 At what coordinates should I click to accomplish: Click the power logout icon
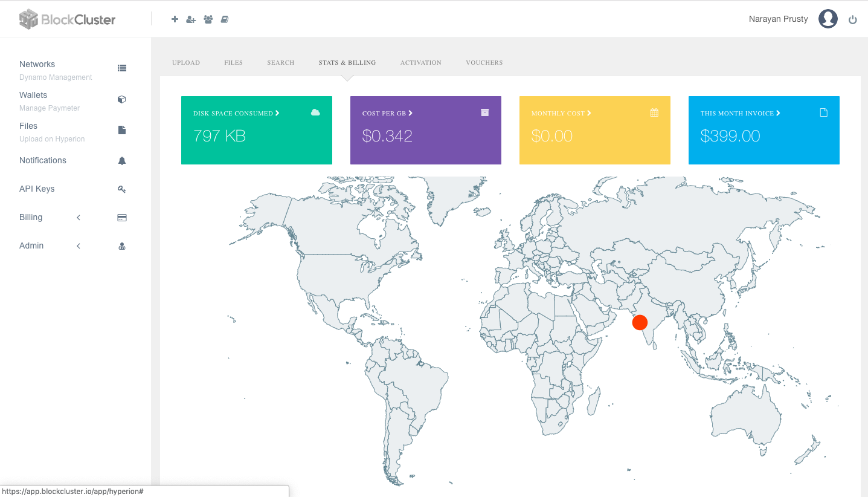tap(853, 19)
